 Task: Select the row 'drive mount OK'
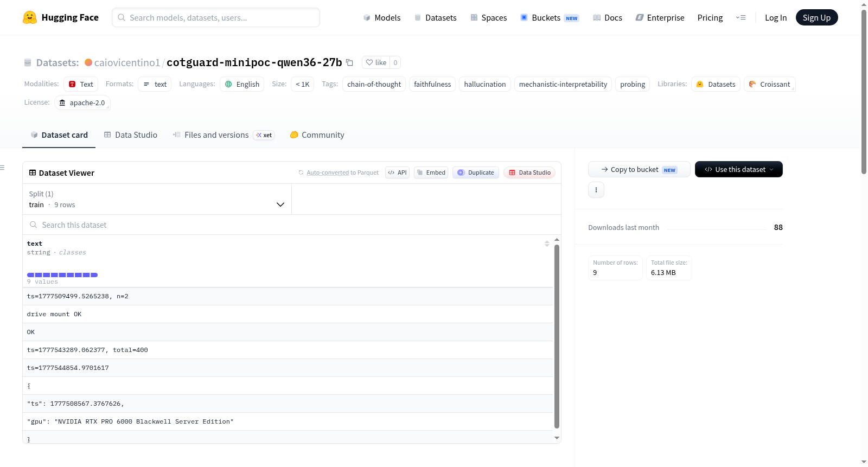(x=288, y=314)
